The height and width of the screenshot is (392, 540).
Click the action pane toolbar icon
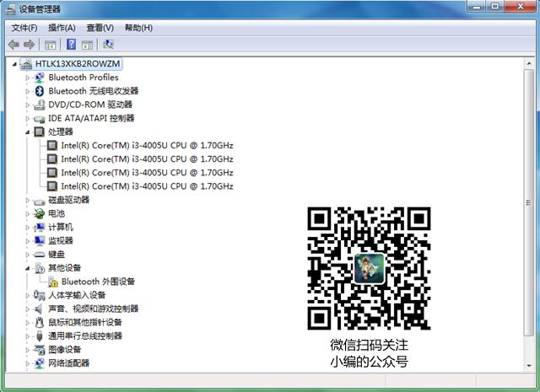click(87, 45)
